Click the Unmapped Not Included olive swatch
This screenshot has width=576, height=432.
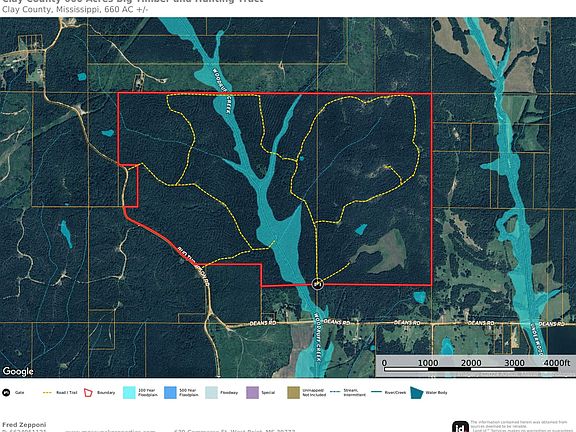click(294, 392)
